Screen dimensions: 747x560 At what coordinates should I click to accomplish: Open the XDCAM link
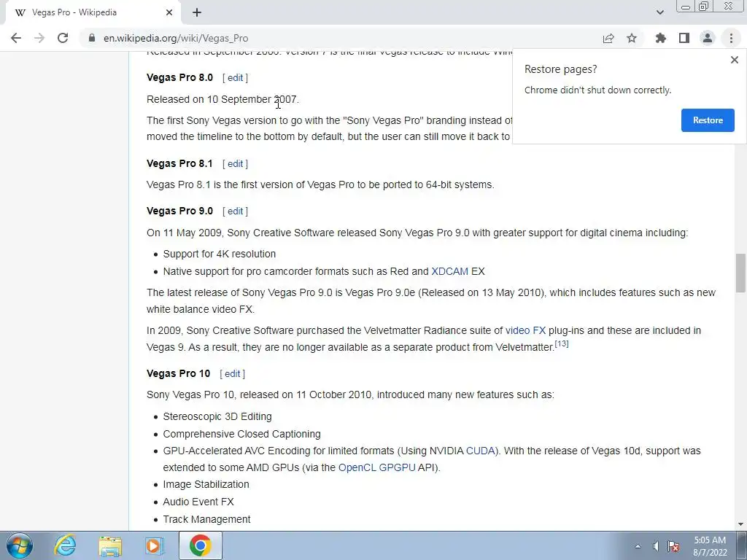(x=449, y=271)
